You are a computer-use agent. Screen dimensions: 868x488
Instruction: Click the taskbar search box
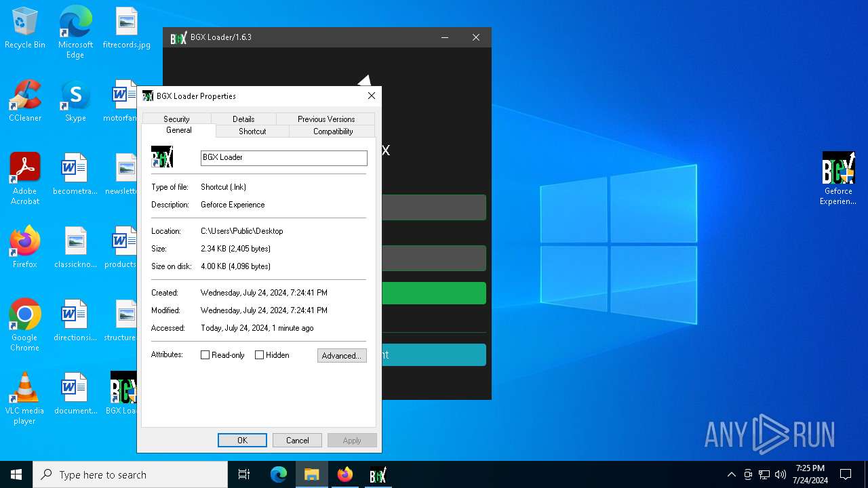pos(130,474)
